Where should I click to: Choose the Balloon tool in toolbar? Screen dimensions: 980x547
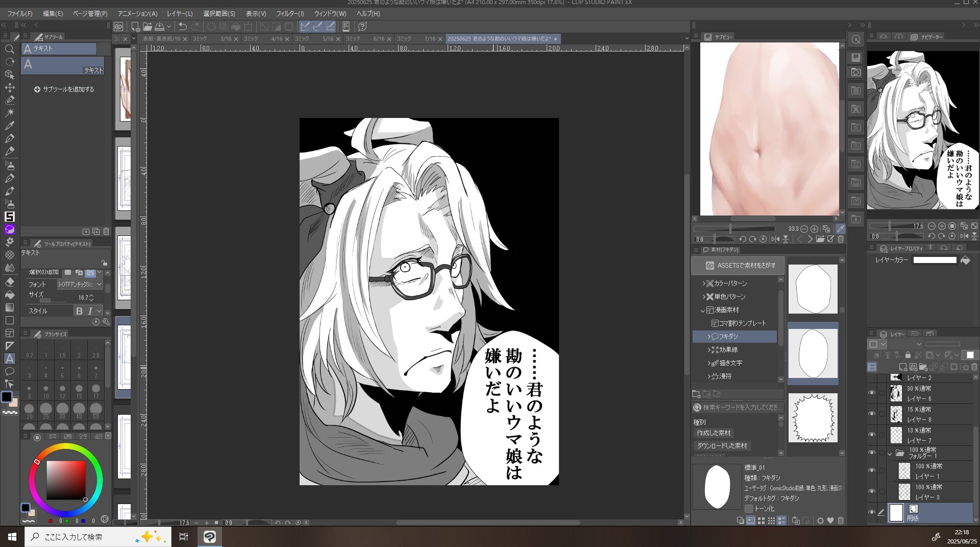(x=9, y=371)
